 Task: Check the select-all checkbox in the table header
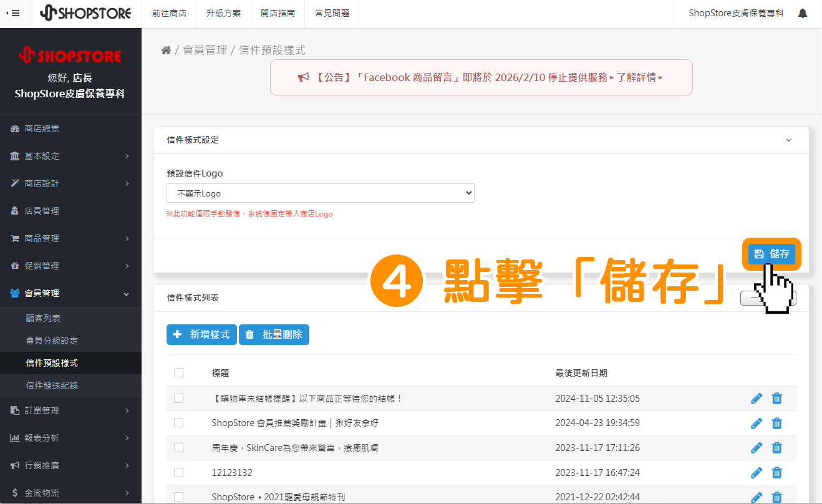click(x=179, y=372)
